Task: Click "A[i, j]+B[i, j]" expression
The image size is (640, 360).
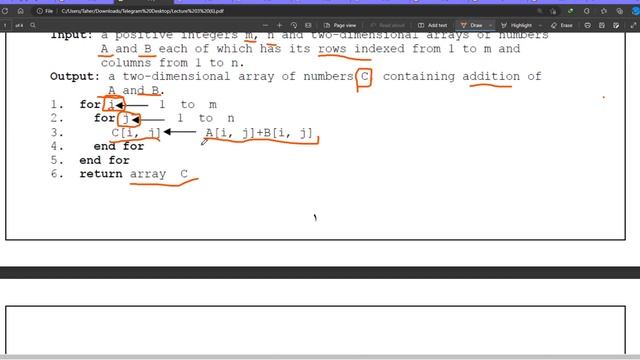Action: click(259, 133)
